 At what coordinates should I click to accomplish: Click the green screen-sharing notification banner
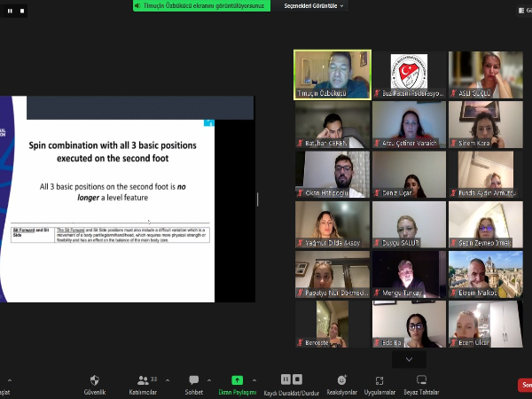coord(201,6)
